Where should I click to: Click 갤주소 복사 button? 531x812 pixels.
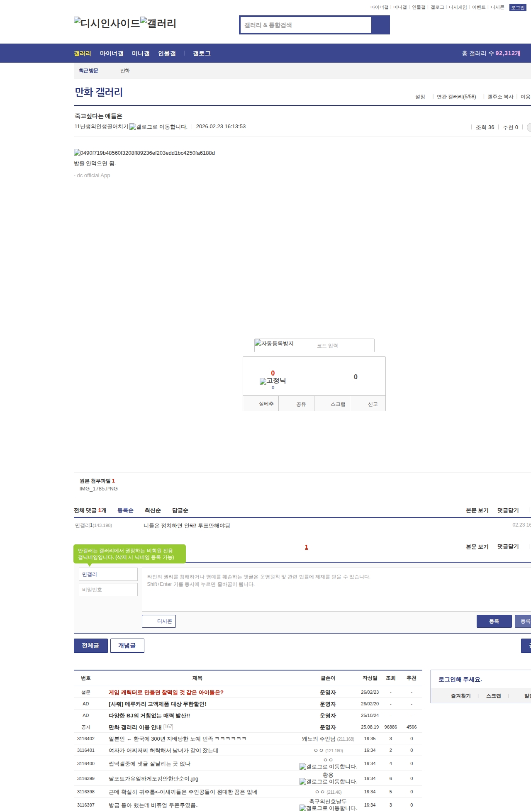(x=500, y=97)
